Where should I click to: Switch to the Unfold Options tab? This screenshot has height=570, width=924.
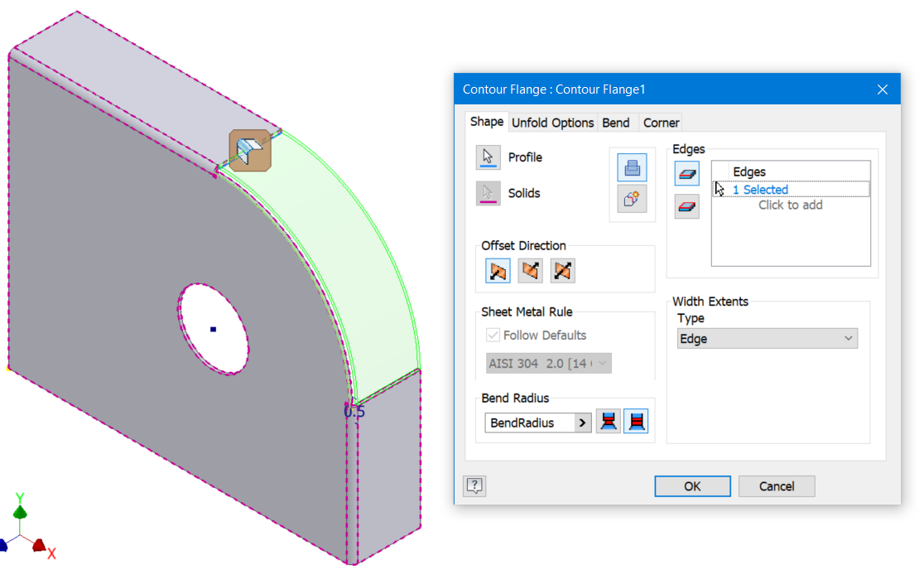[553, 123]
